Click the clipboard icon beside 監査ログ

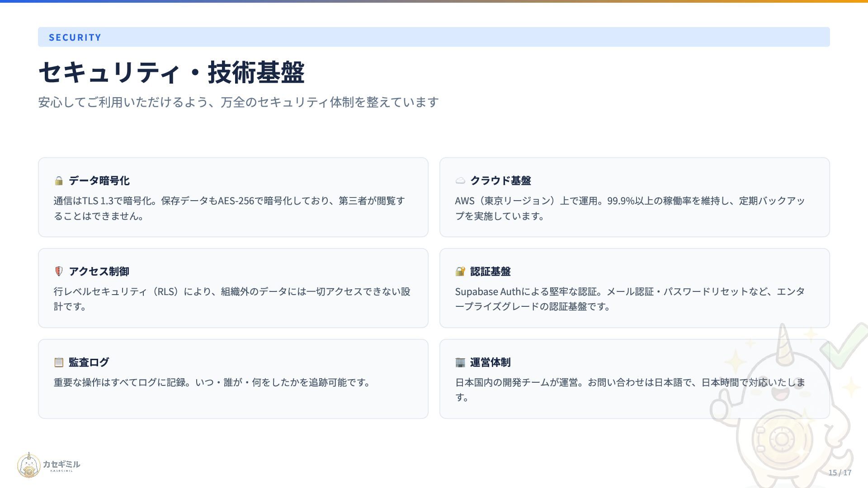point(59,362)
